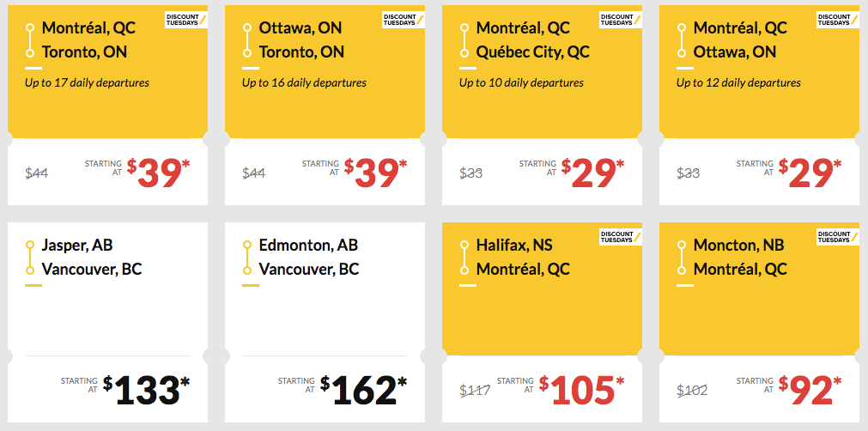Click Discount Tuesdays badge on Montréal–Ottawa card

[838, 19]
